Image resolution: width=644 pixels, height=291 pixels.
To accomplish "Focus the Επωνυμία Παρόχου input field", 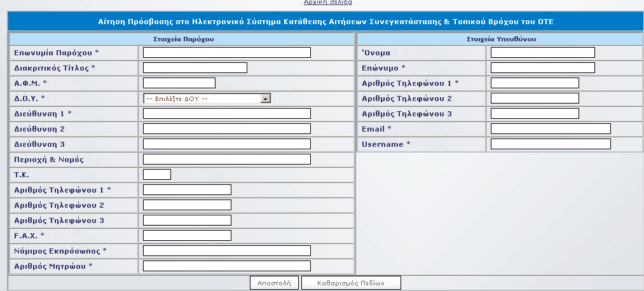I will tap(227, 53).
